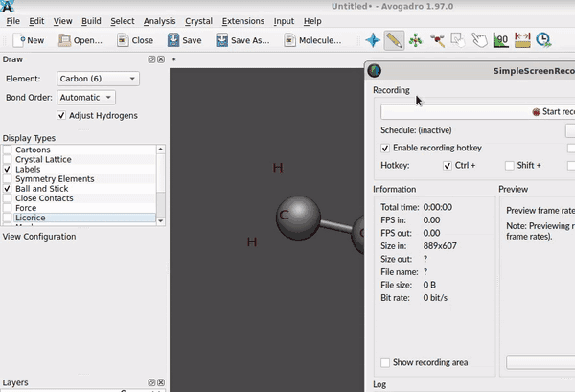
Task: Select the Bond-Centric Manipulate 90 angle tool
Action: [x=501, y=40]
